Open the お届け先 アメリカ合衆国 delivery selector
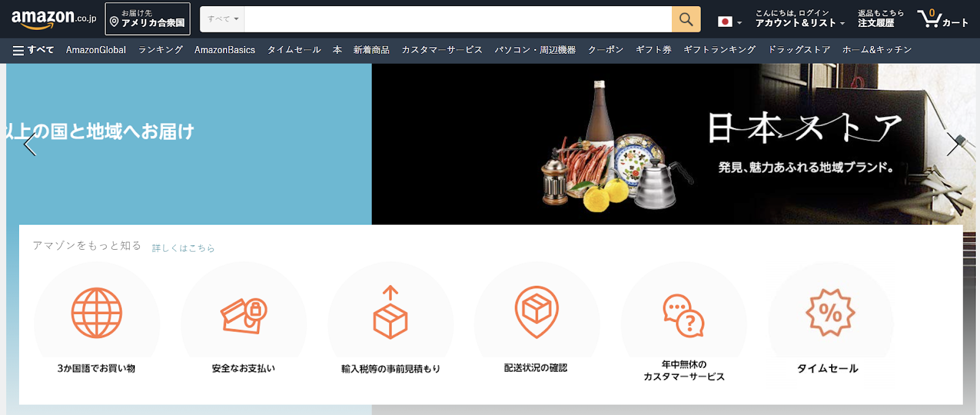980x415 pixels. (148, 19)
